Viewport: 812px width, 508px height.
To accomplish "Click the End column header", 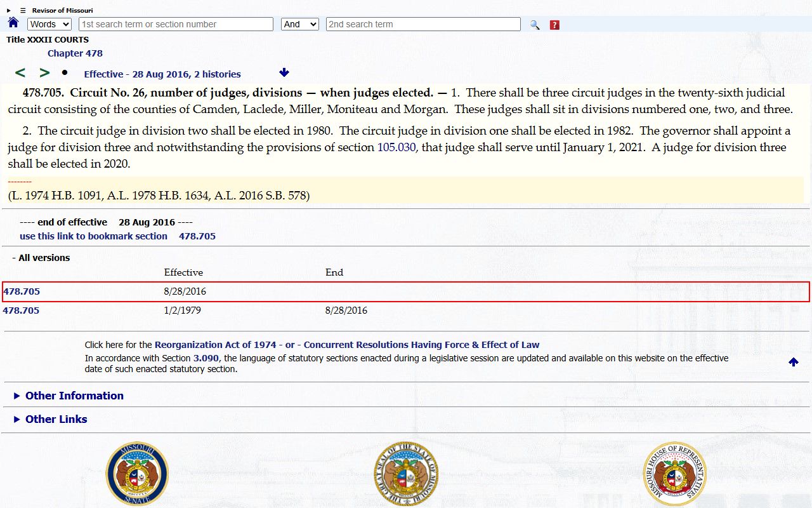I will [x=334, y=272].
